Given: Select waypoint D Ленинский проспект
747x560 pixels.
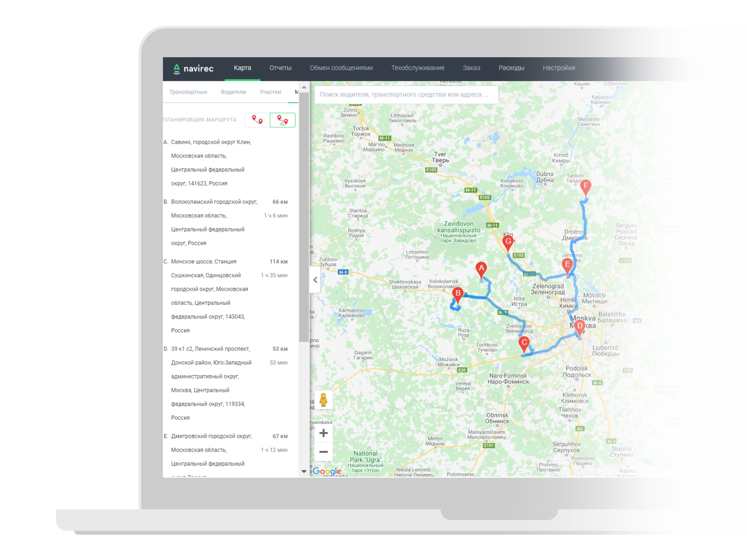Looking at the screenshot, I should click(x=211, y=383).
